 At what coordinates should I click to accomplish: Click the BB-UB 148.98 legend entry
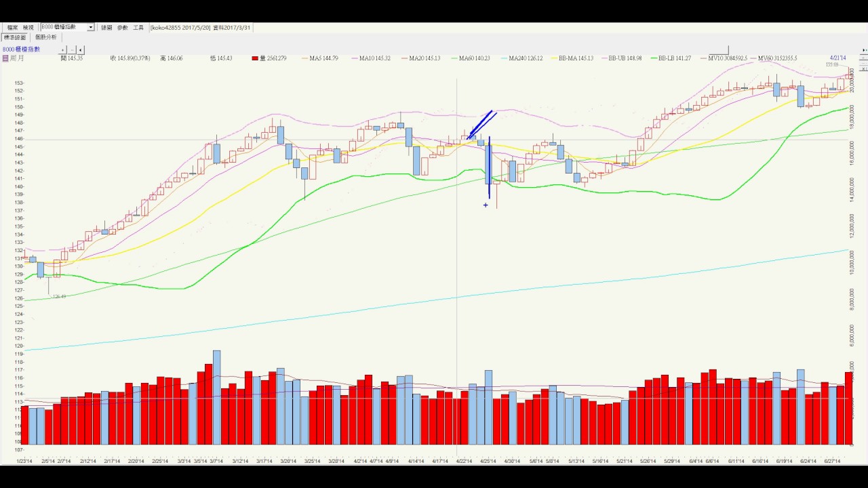(621, 58)
